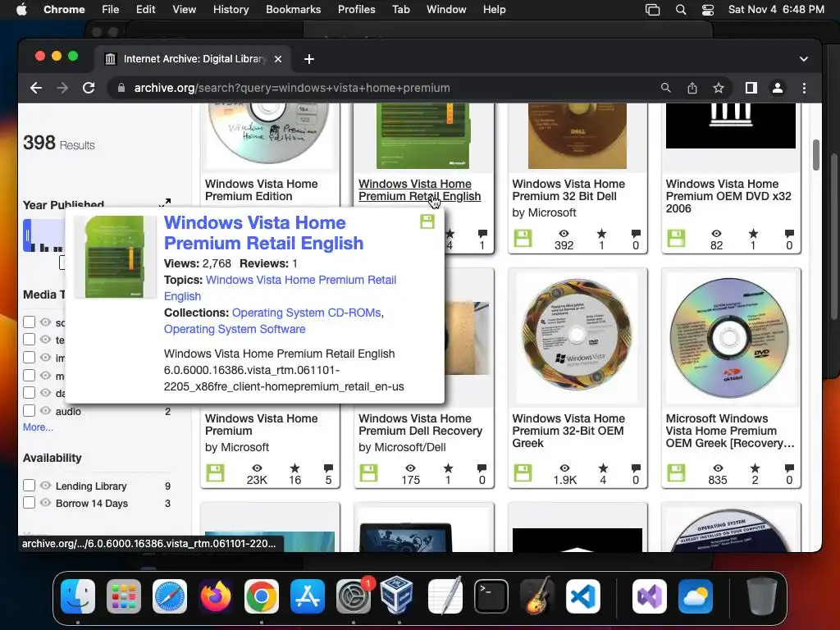The height and width of the screenshot is (630, 840).
Task: Click software icon on 32-Bit OEM Greek card
Action: tap(523, 472)
